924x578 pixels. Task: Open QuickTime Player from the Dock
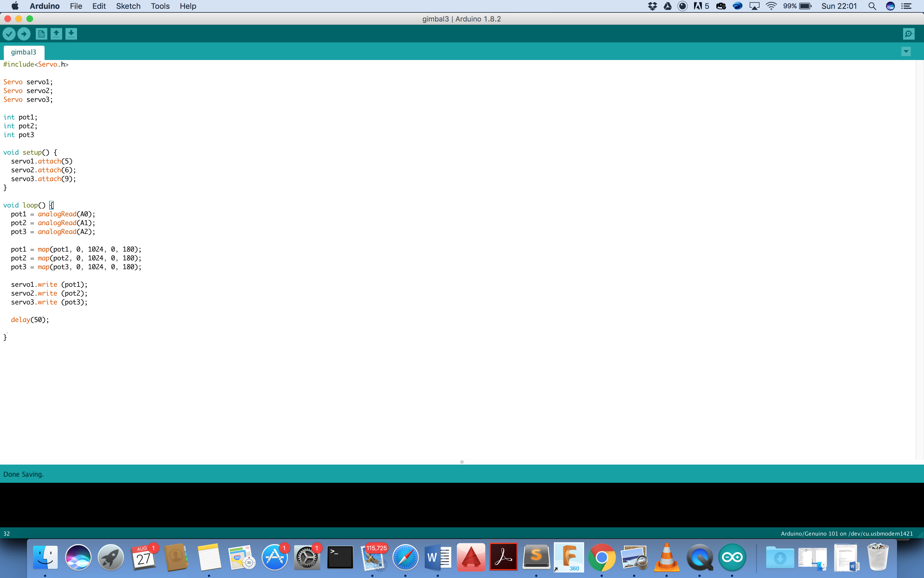pyautogui.click(x=700, y=557)
